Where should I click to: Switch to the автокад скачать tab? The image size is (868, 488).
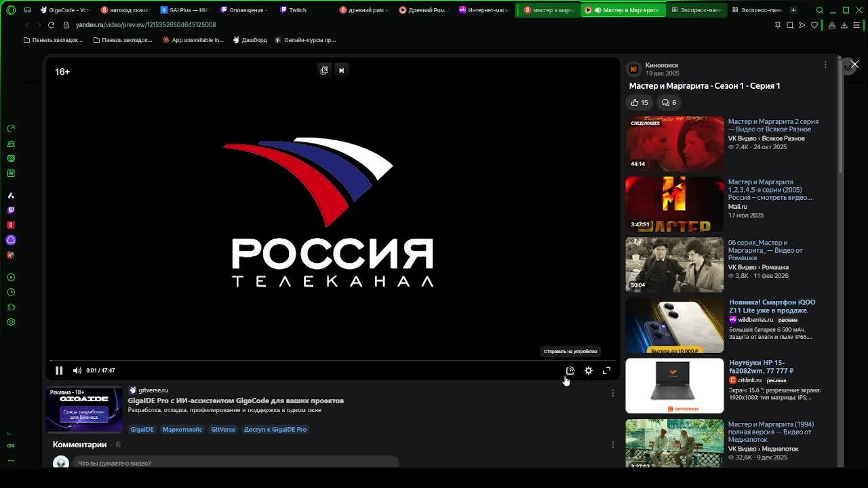[125, 9]
